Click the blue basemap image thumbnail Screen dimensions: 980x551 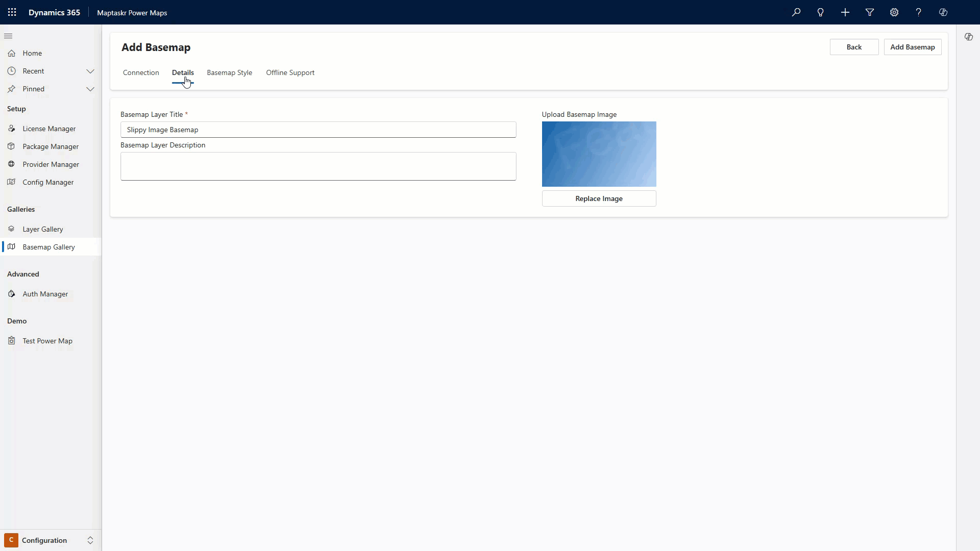click(599, 154)
